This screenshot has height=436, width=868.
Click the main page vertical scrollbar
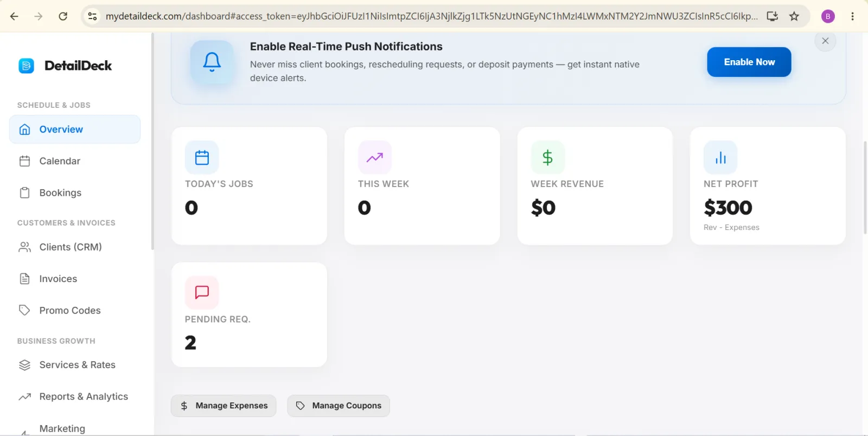coord(865,187)
